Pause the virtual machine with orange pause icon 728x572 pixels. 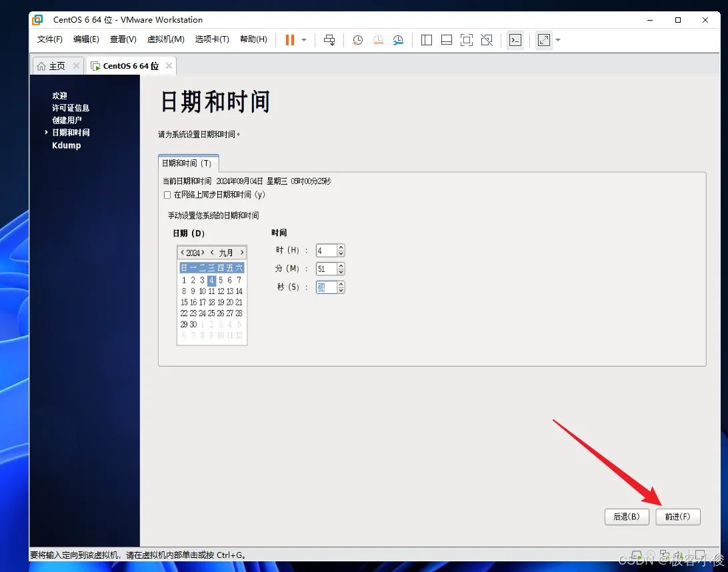pos(290,40)
